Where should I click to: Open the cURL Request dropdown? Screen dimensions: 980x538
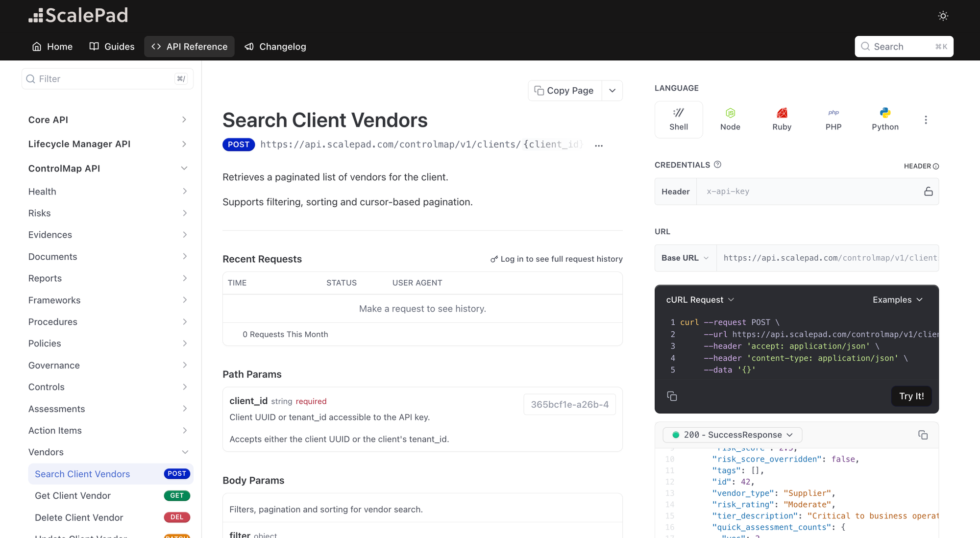700,300
